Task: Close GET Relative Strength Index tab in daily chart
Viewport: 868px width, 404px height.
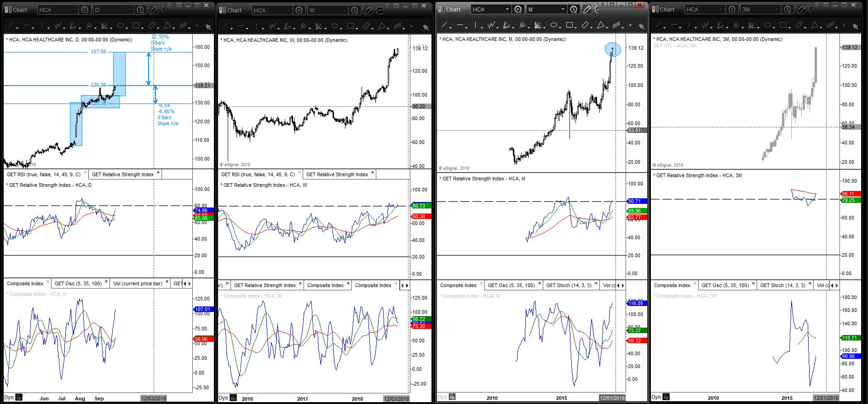Action: (x=158, y=173)
